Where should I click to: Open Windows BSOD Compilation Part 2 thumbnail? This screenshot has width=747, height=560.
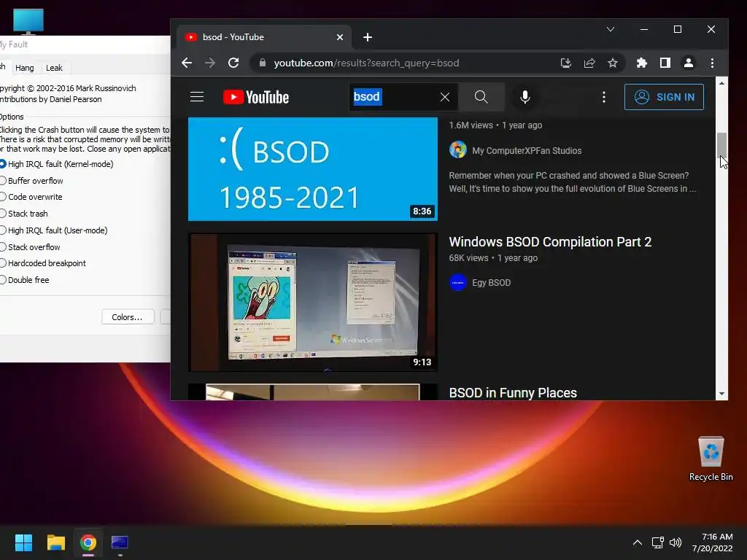click(313, 302)
